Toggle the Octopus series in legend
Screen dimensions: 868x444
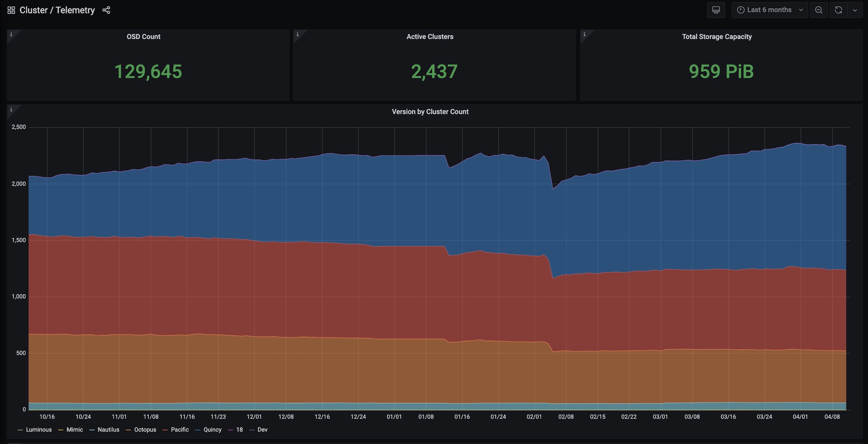[x=145, y=430]
